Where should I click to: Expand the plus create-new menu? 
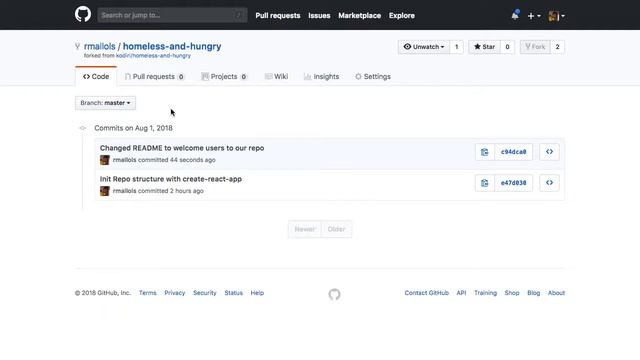[x=534, y=16]
